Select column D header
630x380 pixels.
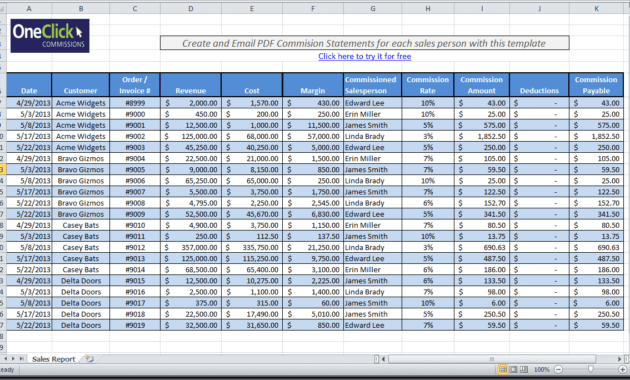point(190,8)
